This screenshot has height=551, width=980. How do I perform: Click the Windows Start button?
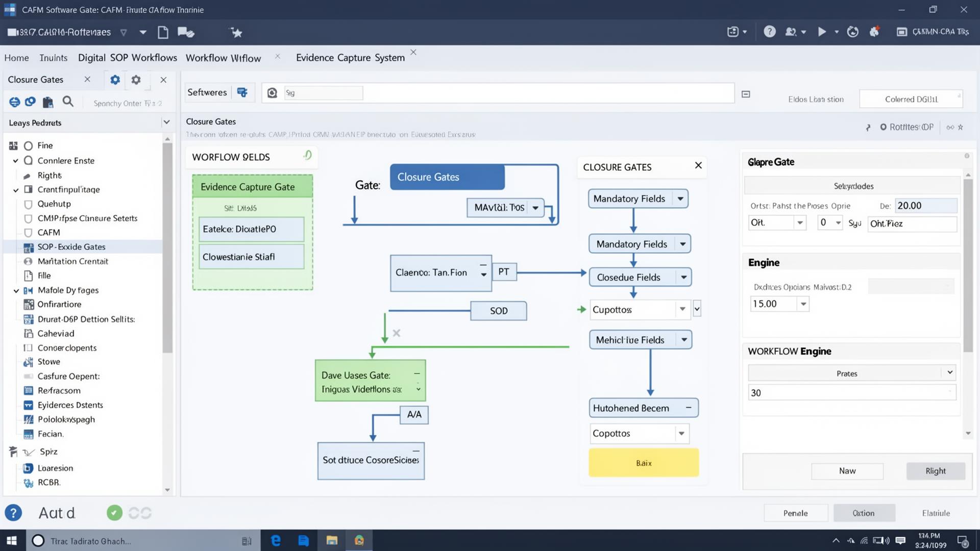12,540
